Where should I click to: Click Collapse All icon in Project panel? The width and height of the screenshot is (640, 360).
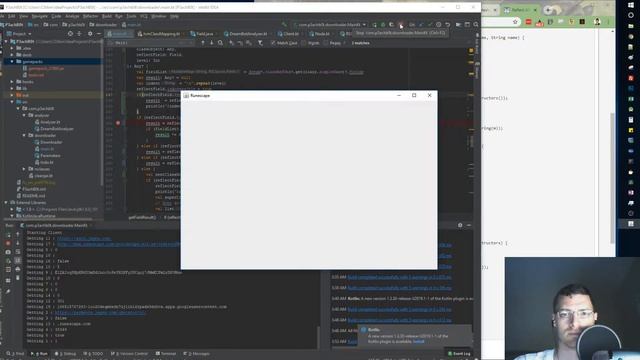80,34
